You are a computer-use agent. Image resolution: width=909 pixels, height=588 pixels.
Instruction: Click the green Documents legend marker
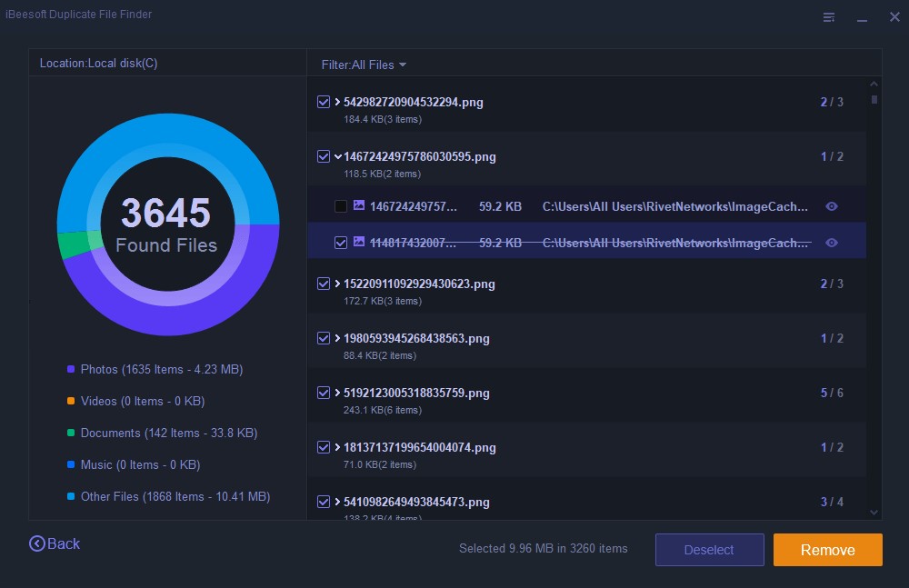coord(70,433)
